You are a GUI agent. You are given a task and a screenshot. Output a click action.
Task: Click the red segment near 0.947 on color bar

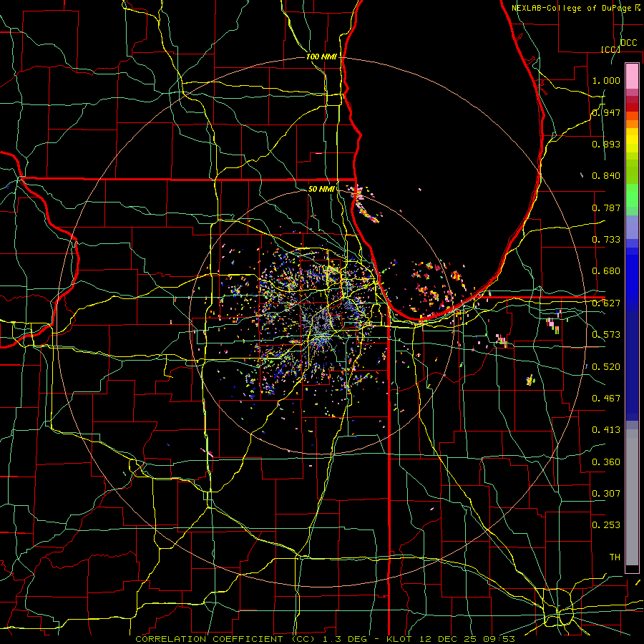(x=632, y=107)
